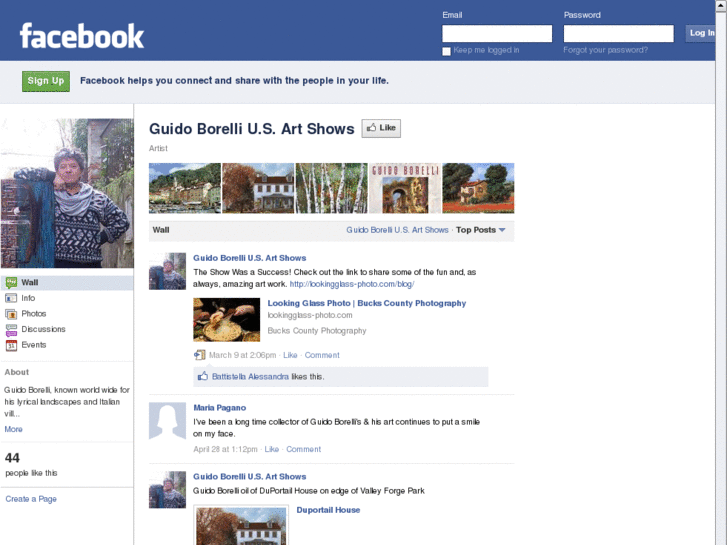Viewport: 727px width, 545px height.
Task: Click the March 9 at 2:06pm timestamp
Action: pyautogui.click(x=242, y=355)
